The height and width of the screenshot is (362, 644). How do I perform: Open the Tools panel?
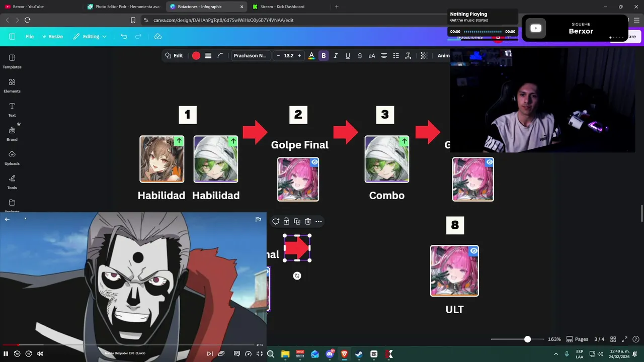coord(12,182)
